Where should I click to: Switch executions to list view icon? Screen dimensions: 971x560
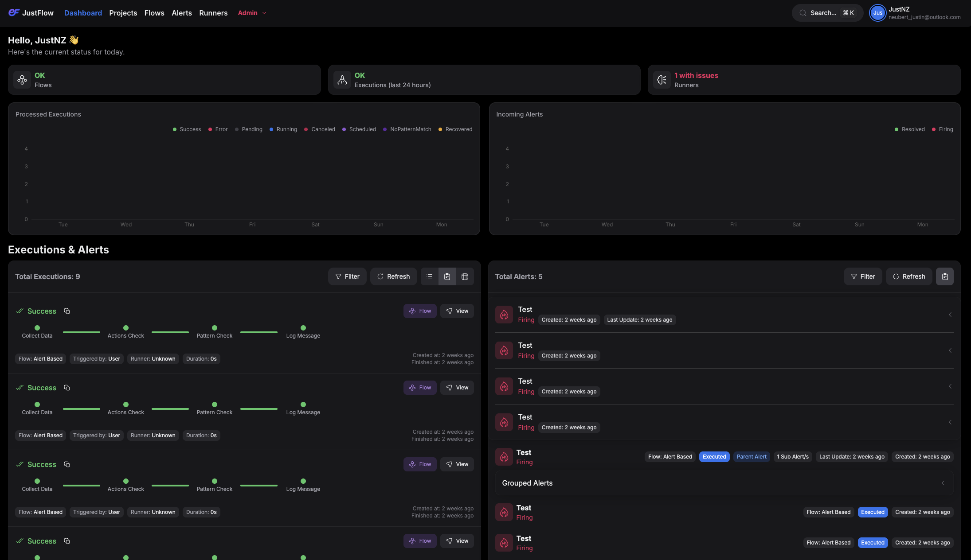pos(429,276)
